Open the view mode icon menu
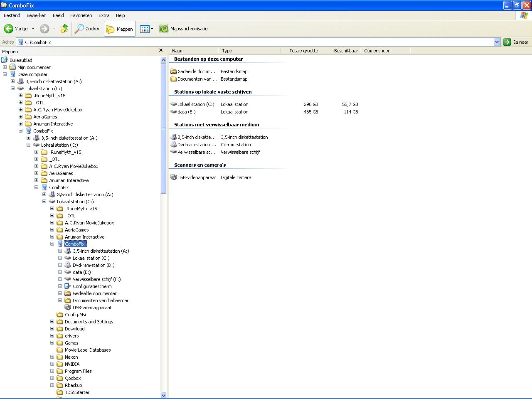This screenshot has width=532, height=399. point(146,29)
